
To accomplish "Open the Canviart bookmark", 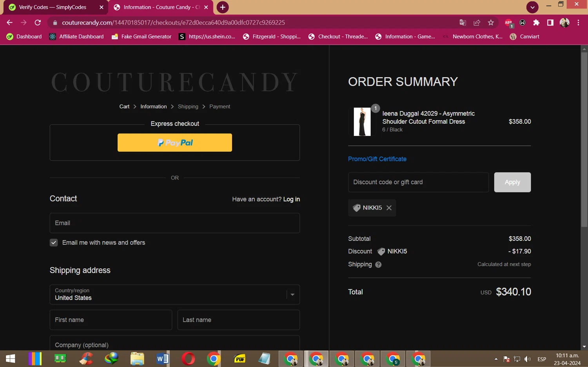I will coord(524,36).
